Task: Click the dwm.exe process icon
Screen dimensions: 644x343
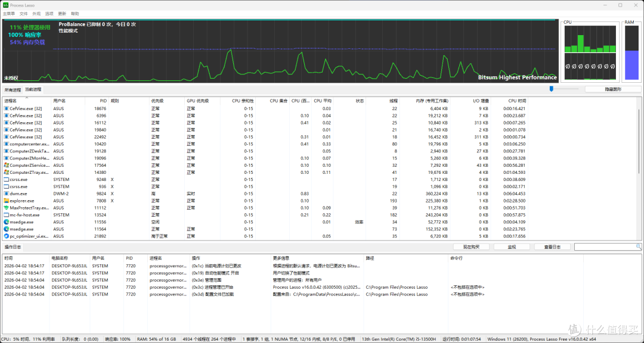Action: 6,194
